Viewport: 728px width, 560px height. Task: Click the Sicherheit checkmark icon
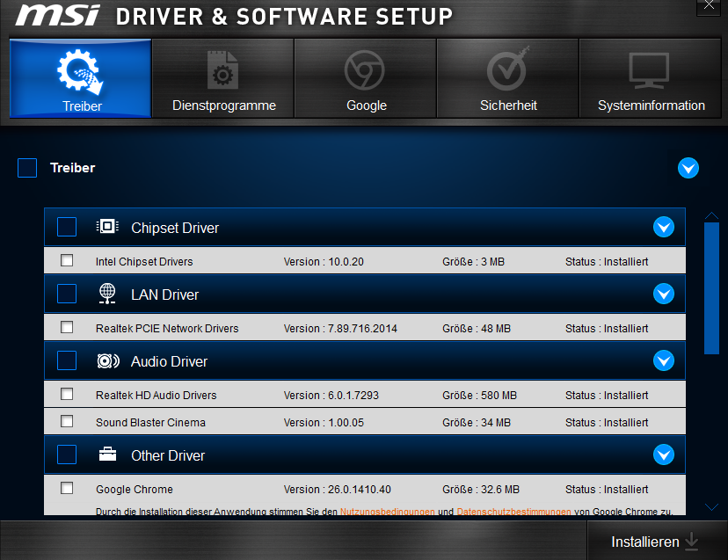coord(508,69)
